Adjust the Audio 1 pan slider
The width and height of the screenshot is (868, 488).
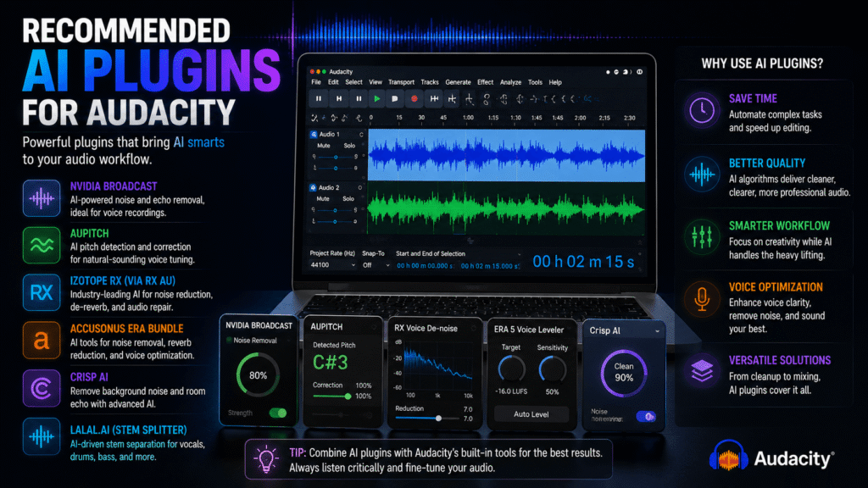[x=335, y=168]
